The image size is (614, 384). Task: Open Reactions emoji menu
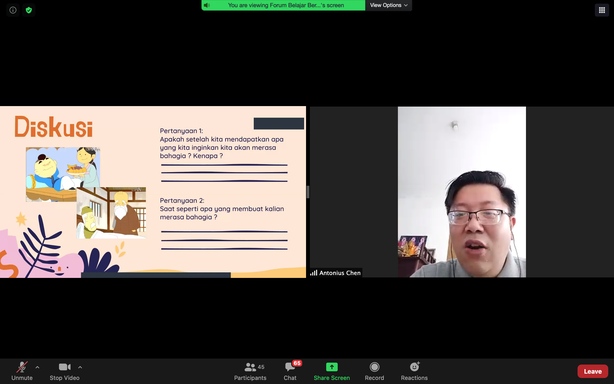(x=414, y=371)
